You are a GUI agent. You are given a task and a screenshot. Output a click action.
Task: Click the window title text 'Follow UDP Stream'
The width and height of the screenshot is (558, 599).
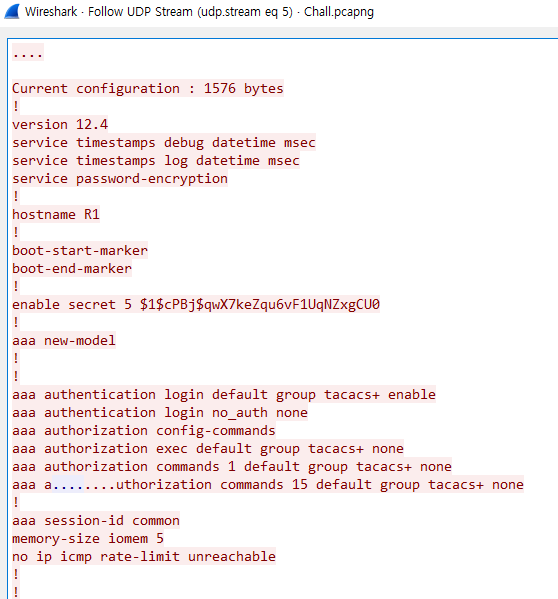(x=140, y=12)
